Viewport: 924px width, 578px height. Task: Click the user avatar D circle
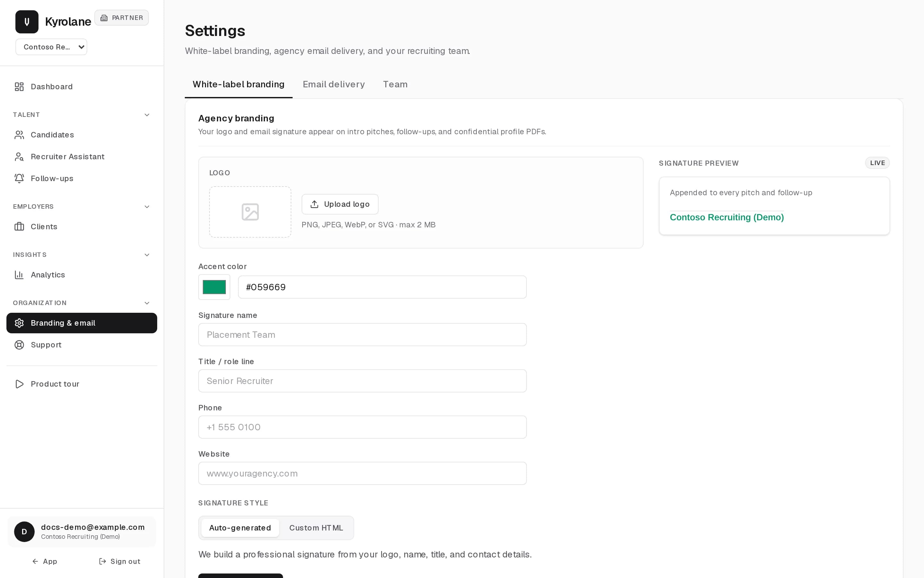pyautogui.click(x=24, y=532)
